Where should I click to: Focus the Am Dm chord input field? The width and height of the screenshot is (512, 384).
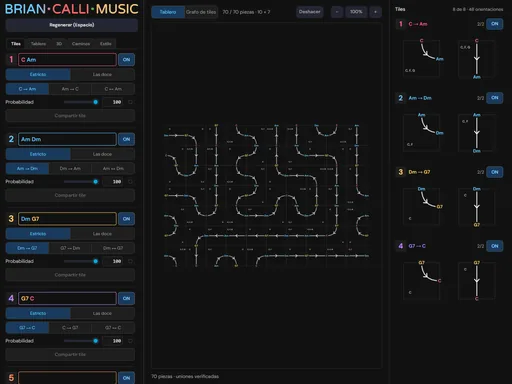67,139
